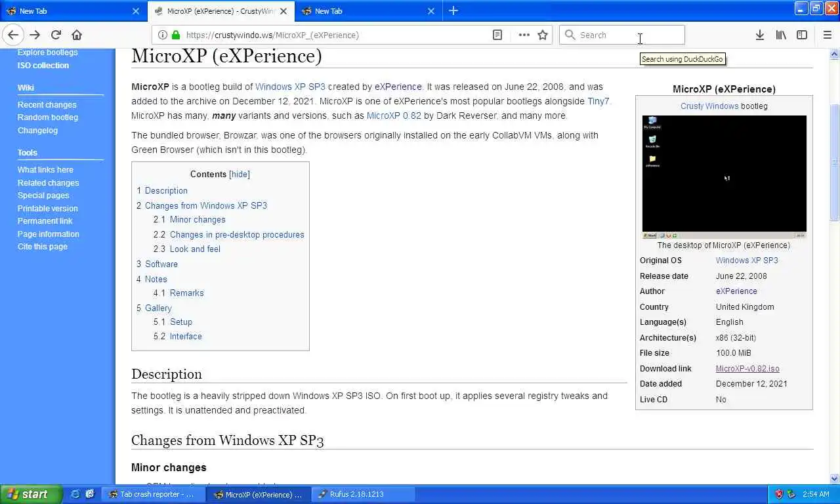Open the downloads panel
The width and height of the screenshot is (840, 504).
[x=759, y=35]
